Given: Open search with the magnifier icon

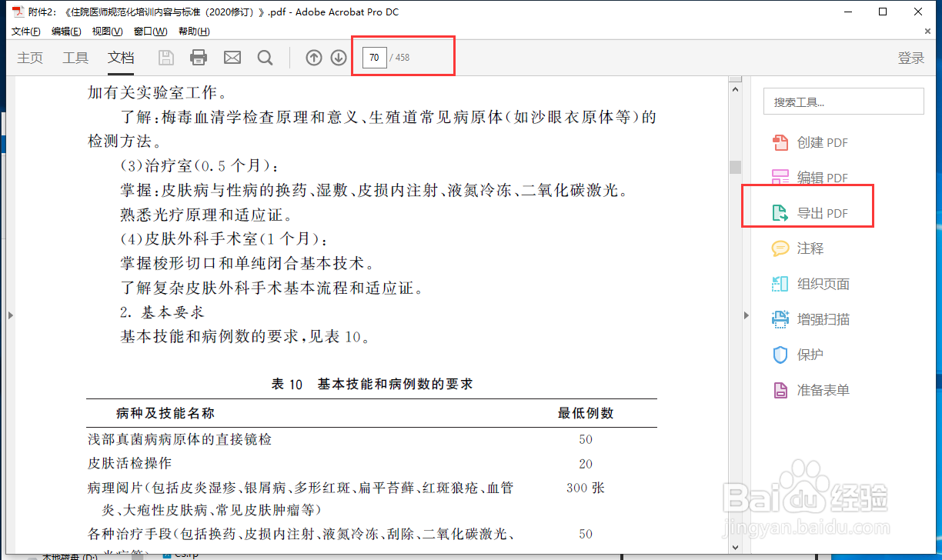Looking at the screenshot, I should [265, 58].
